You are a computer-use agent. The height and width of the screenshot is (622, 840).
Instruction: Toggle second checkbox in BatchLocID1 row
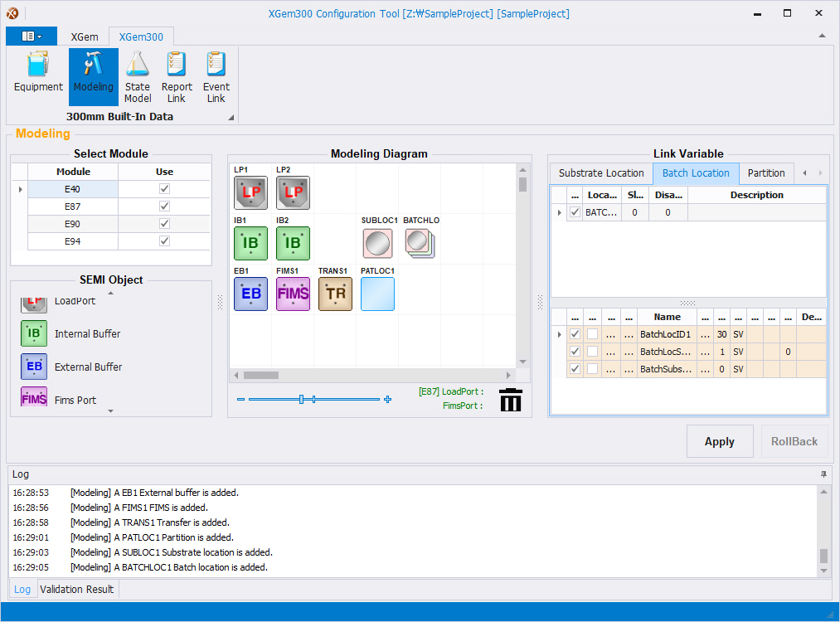tap(593, 333)
